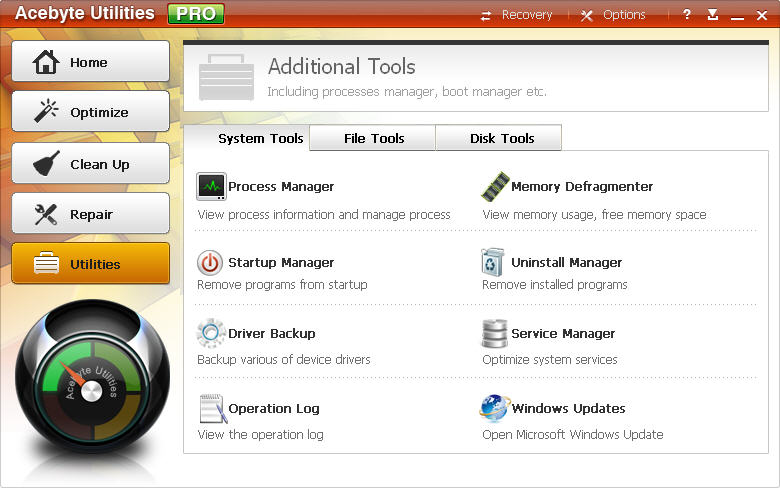Click the house icon on Home

[x=46, y=62]
